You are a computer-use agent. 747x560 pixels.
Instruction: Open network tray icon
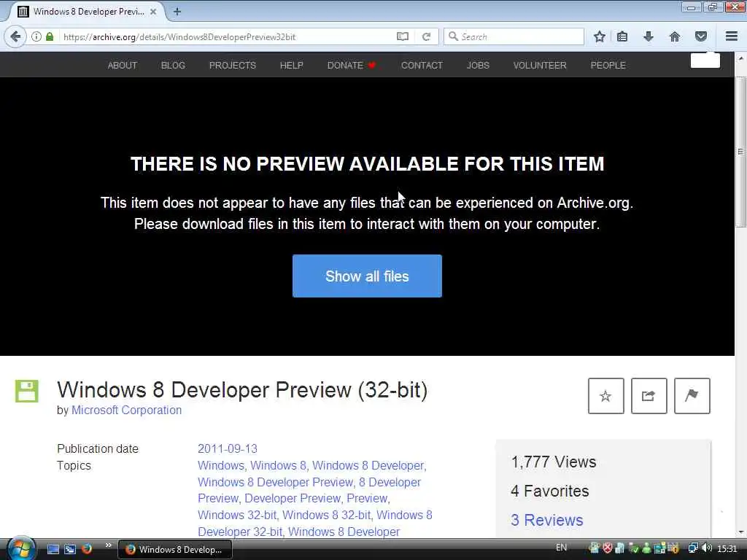coord(693,548)
